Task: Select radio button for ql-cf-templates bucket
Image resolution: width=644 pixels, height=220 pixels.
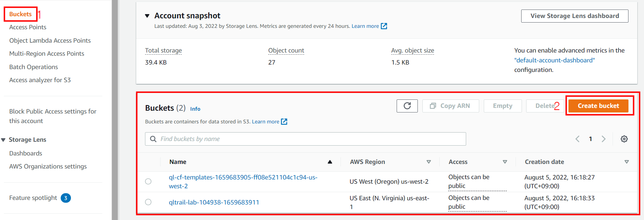Action: (x=148, y=181)
